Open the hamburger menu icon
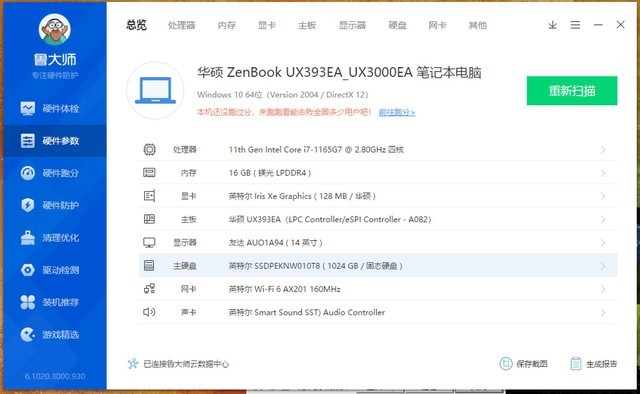 [x=575, y=25]
